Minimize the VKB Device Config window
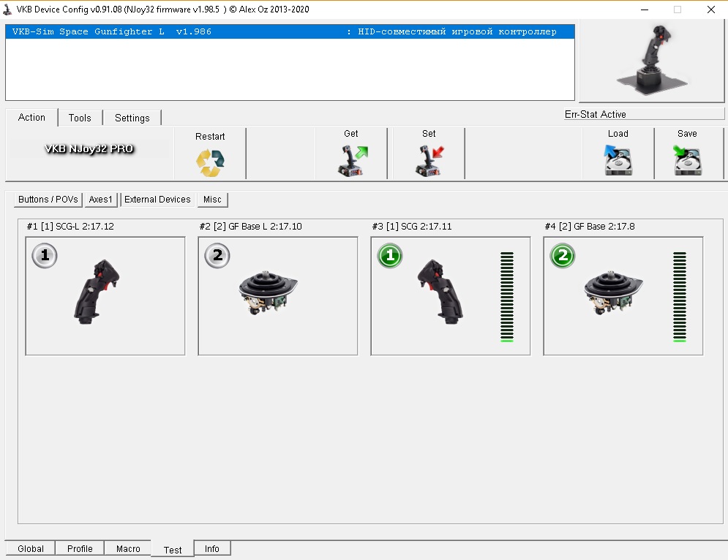 (x=645, y=10)
